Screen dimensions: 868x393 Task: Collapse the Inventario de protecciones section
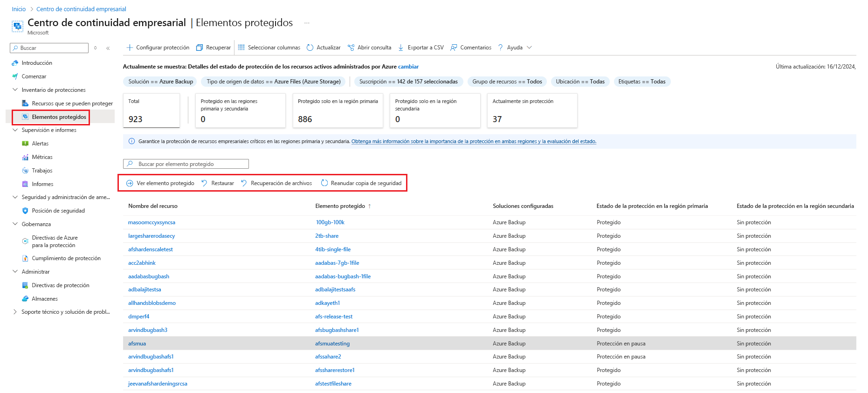click(15, 90)
